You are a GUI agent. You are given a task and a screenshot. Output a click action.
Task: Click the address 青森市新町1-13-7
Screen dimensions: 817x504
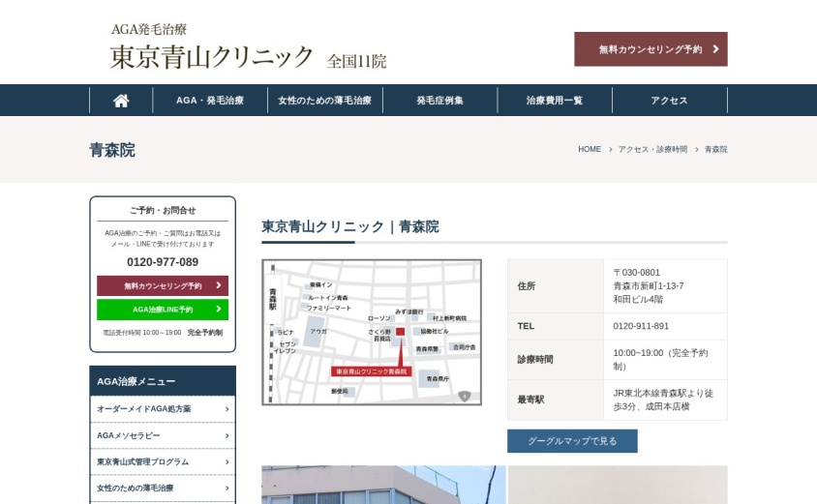(649, 285)
